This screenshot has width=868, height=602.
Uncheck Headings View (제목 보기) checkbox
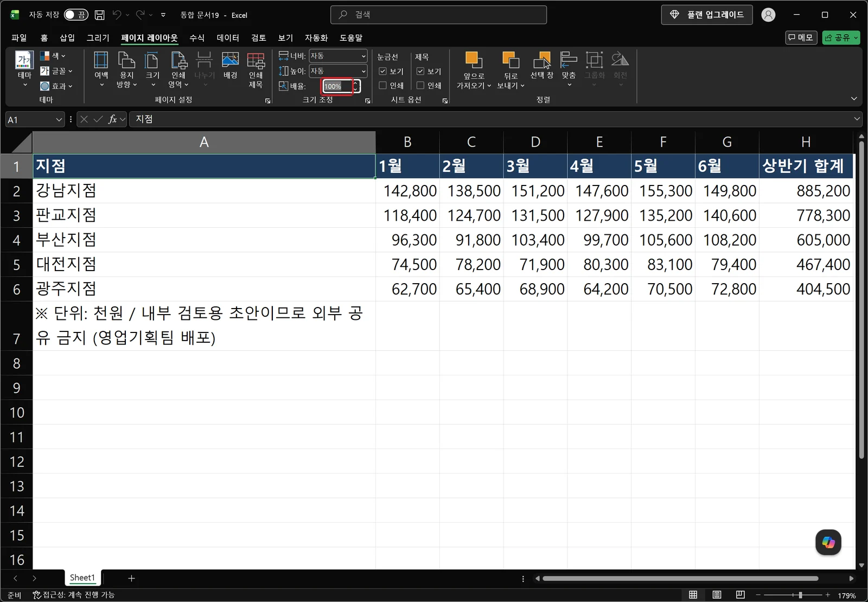[x=420, y=72]
